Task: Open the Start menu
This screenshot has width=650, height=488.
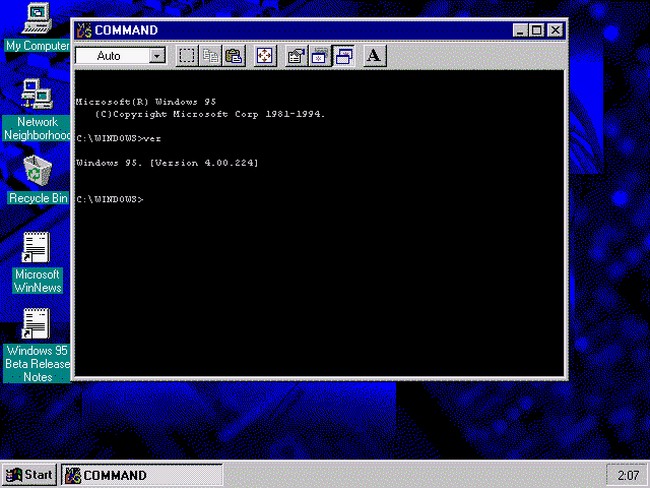Action: pos(29,475)
